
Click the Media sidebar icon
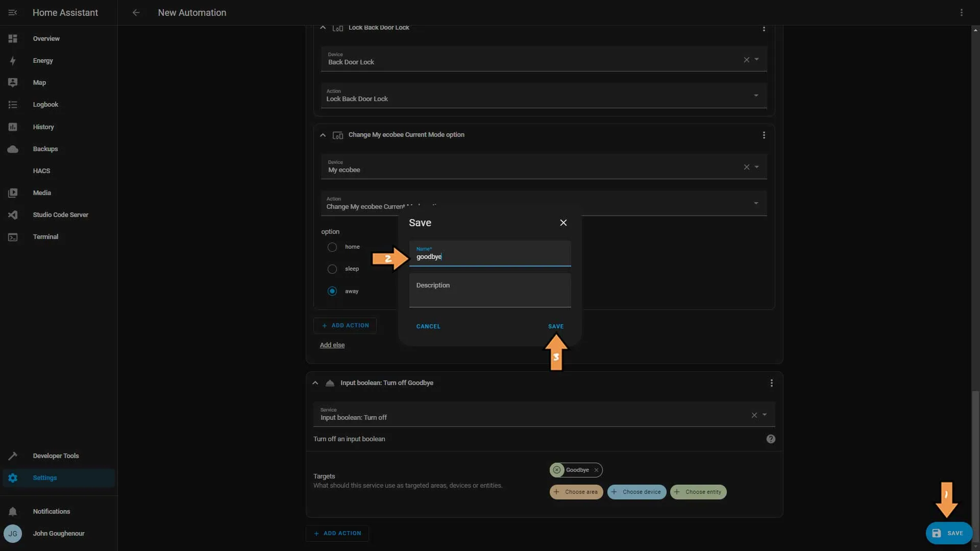tap(13, 193)
